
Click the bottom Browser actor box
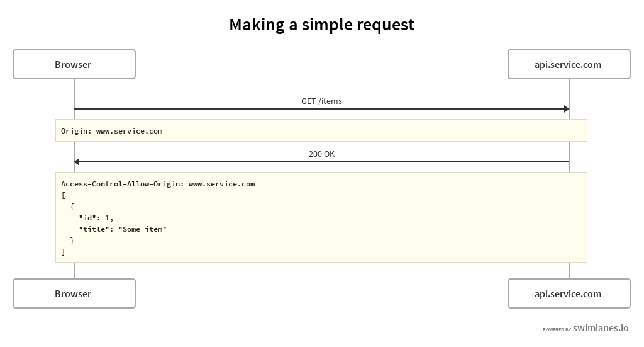[74, 293]
